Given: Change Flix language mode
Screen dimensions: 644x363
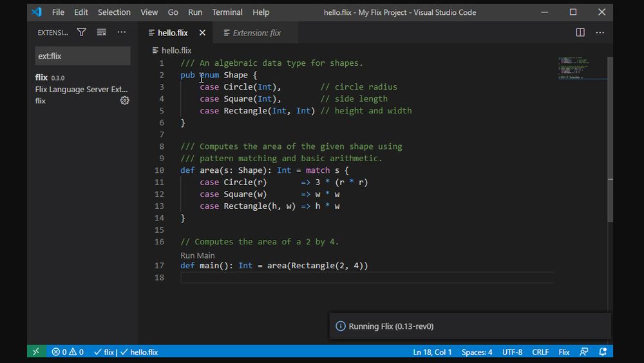Looking at the screenshot, I should click(x=564, y=352).
